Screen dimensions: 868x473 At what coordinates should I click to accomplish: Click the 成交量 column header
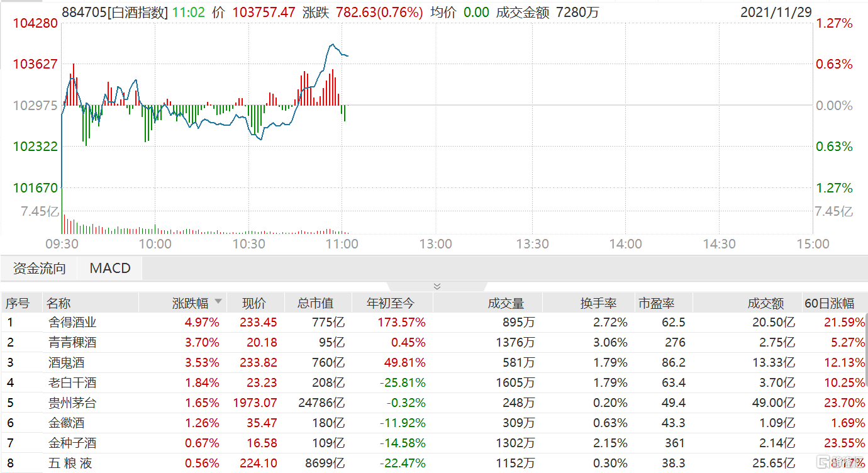tap(506, 303)
